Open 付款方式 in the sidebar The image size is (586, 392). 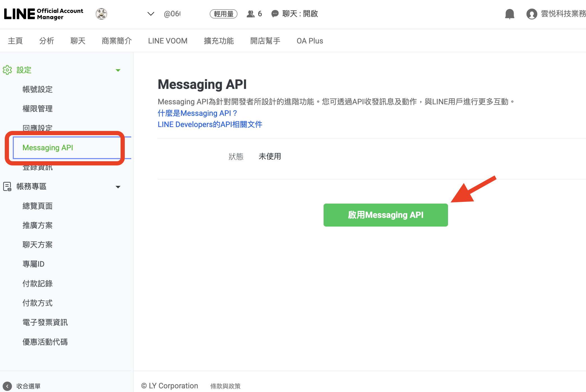pos(38,303)
